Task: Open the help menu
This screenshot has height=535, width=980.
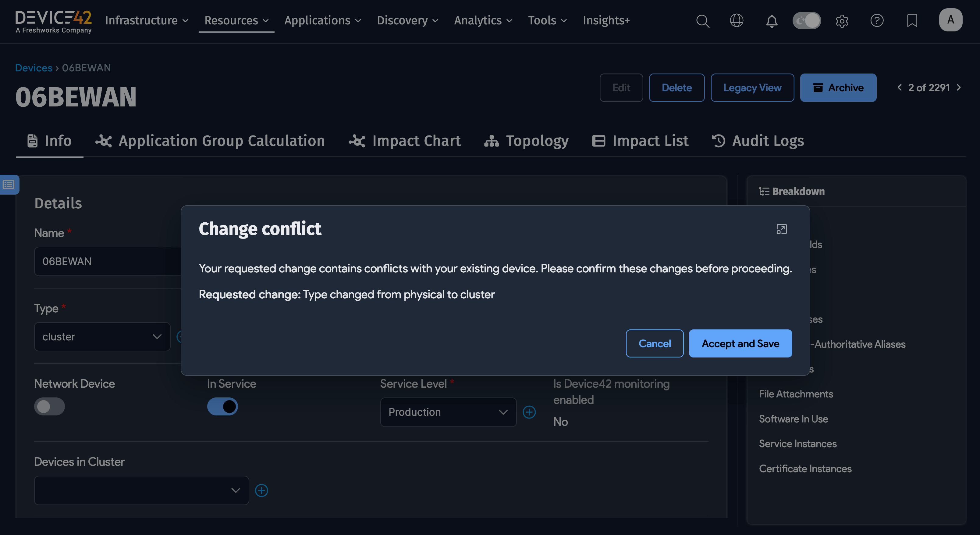Action: pyautogui.click(x=877, y=21)
